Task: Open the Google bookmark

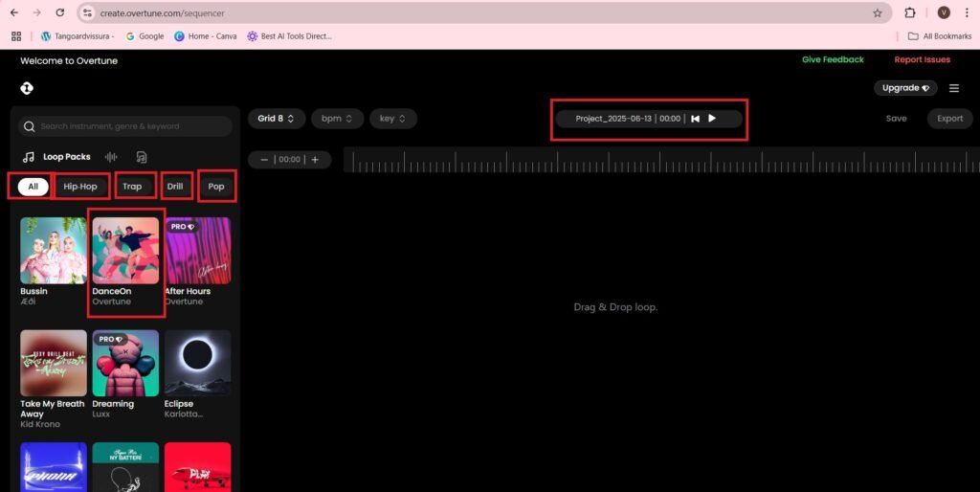Action: [x=145, y=36]
